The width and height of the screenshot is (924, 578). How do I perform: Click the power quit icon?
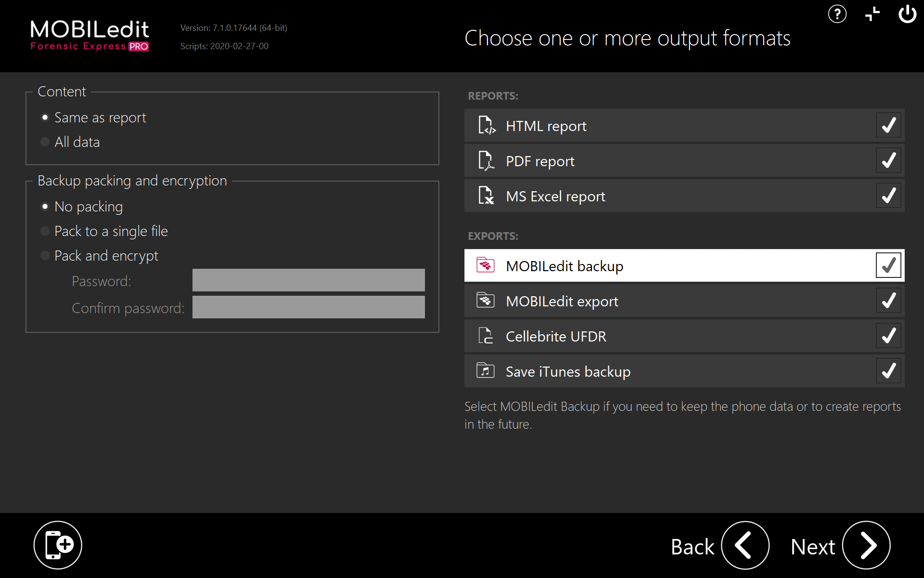(x=907, y=14)
